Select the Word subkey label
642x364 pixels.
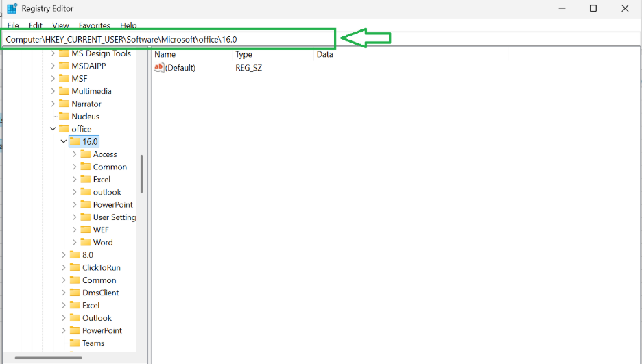[103, 243]
